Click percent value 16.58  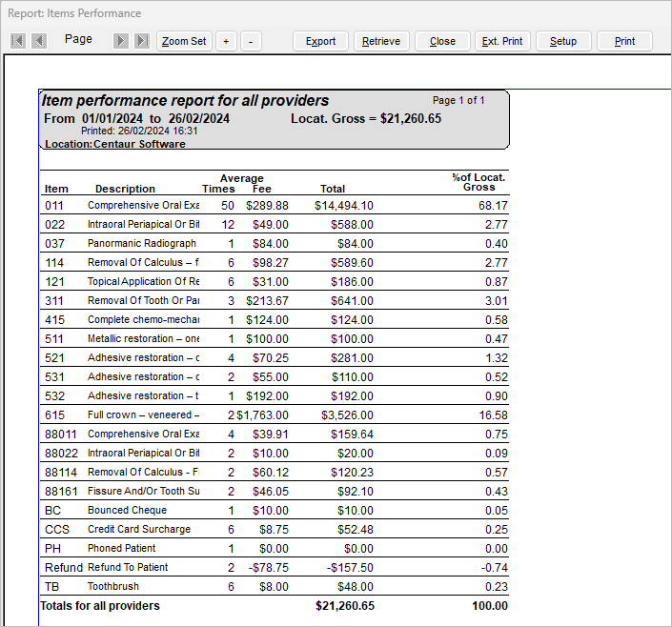[x=494, y=415]
